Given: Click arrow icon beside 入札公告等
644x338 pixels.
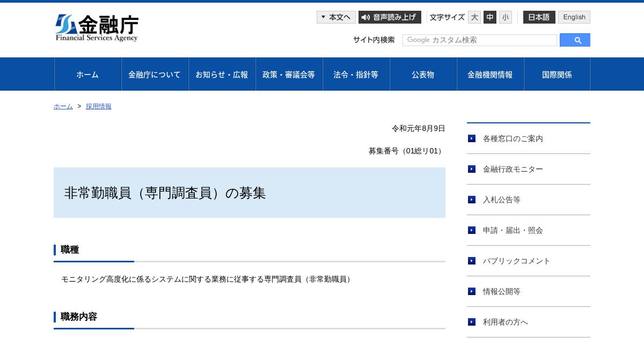Looking at the screenshot, I should pyautogui.click(x=472, y=200).
